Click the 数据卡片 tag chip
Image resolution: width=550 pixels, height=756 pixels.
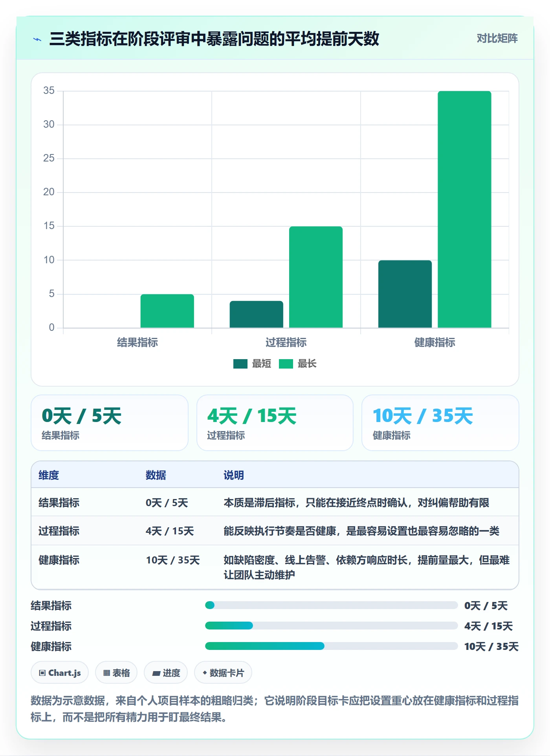click(x=223, y=673)
